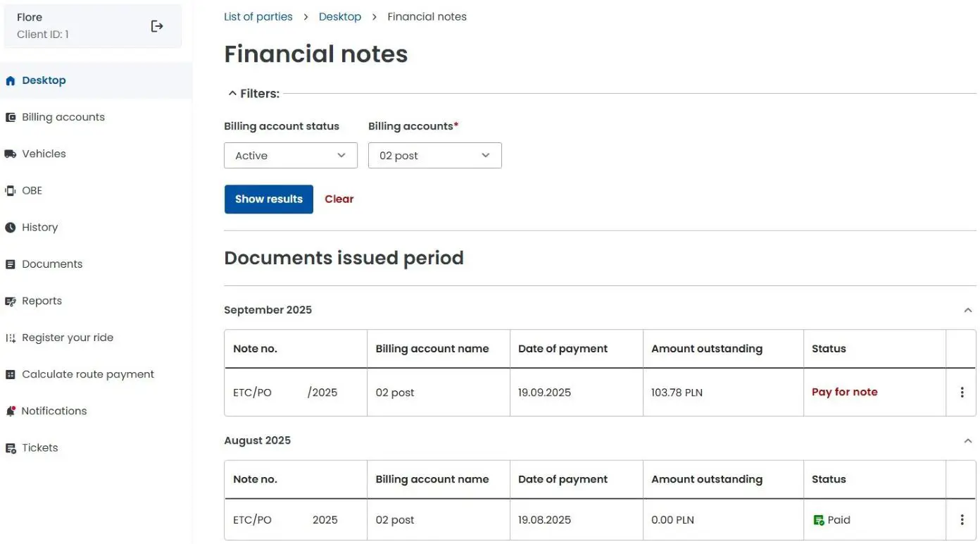Screen dimensions: 980x544
Task: Click the Pay for note link
Action: [x=844, y=392]
